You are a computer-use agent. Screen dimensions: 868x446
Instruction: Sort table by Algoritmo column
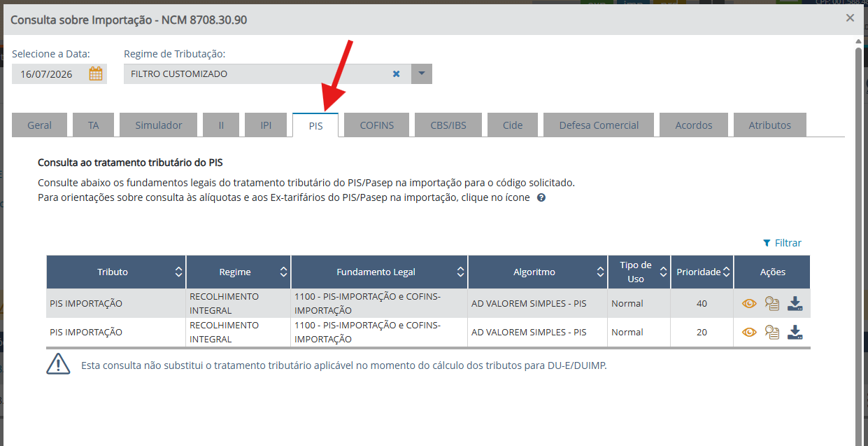pos(601,272)
